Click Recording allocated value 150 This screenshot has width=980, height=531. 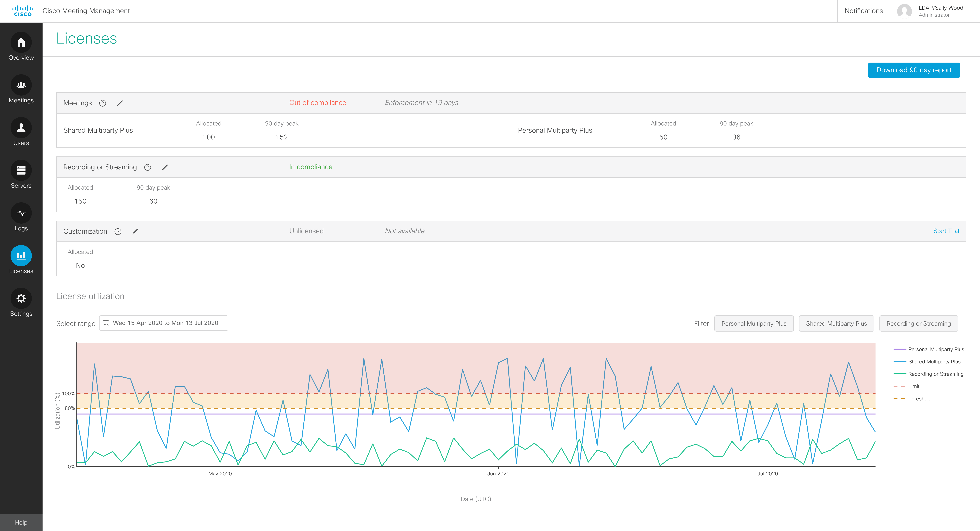point(80,201)
